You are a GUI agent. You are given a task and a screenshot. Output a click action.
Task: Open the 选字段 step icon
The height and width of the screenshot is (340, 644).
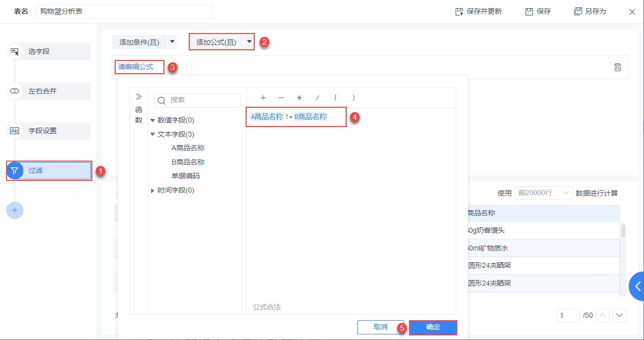[x=15, y=51]
